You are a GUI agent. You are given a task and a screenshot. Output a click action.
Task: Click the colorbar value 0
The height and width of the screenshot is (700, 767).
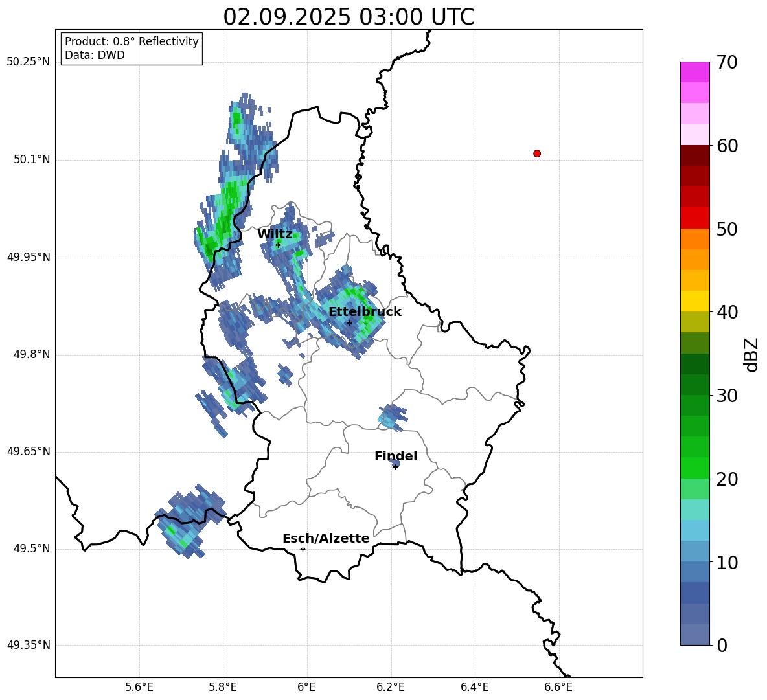[722, 646]
